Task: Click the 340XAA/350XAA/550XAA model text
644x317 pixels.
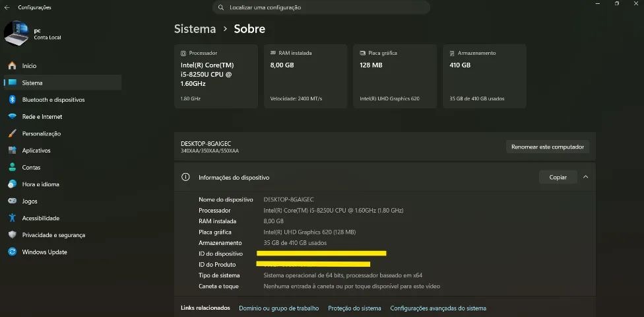Action: click(x=209, y=151)
